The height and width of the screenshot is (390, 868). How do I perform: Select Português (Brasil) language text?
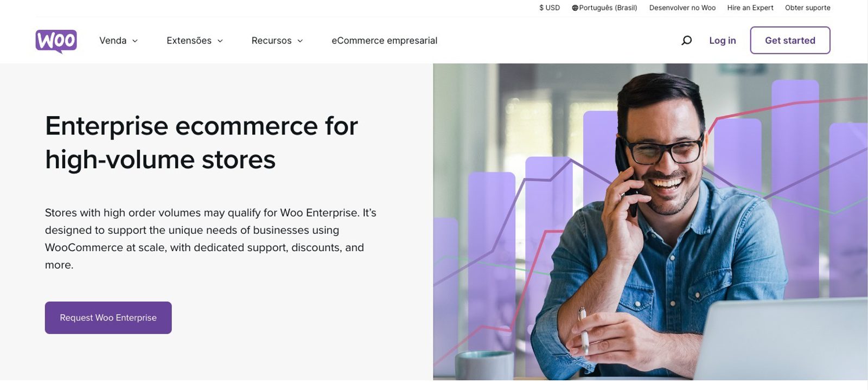(x=608, y=8)
